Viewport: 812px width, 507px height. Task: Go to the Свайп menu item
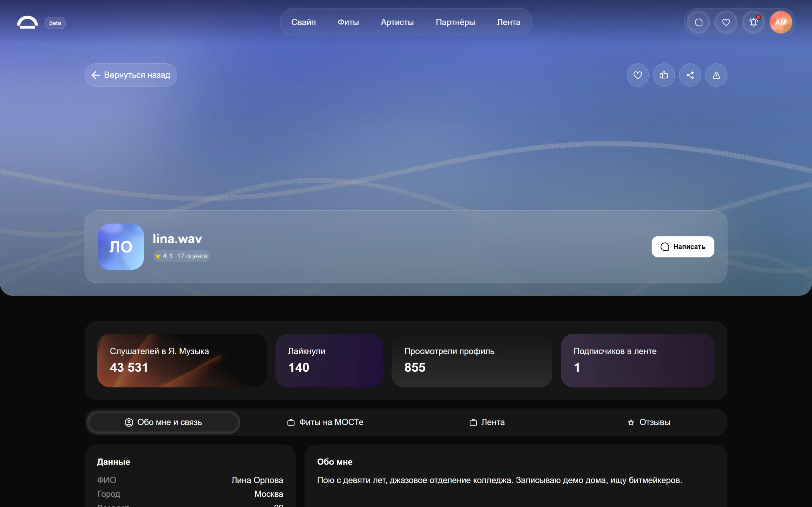(x=303, y=22)
